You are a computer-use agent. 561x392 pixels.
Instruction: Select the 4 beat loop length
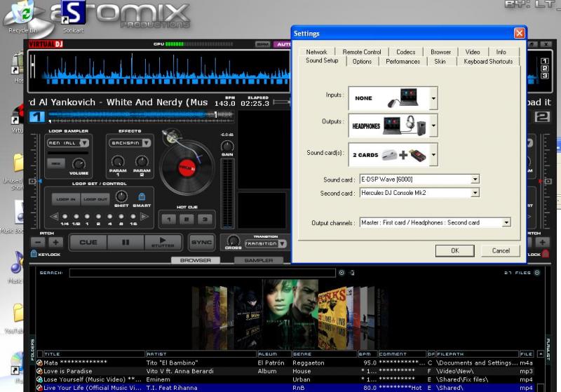pyautogui.click(x=110, y=217)
